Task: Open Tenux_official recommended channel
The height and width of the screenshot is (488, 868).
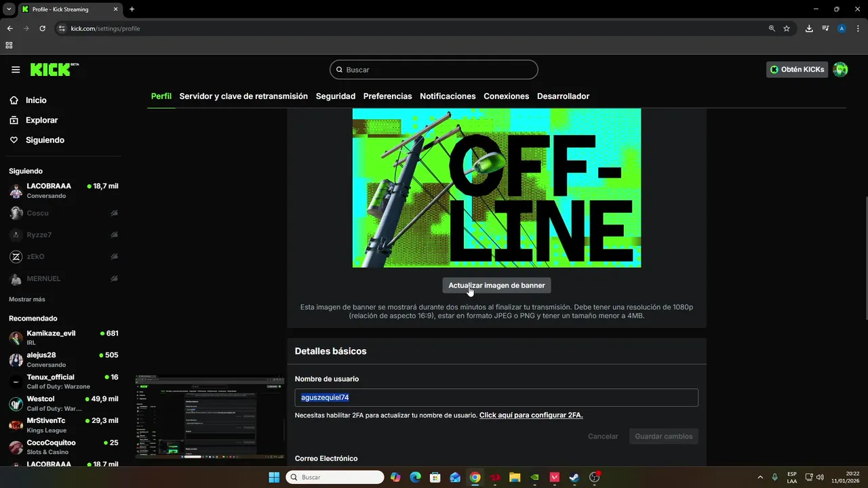Action: click(64, 382)
